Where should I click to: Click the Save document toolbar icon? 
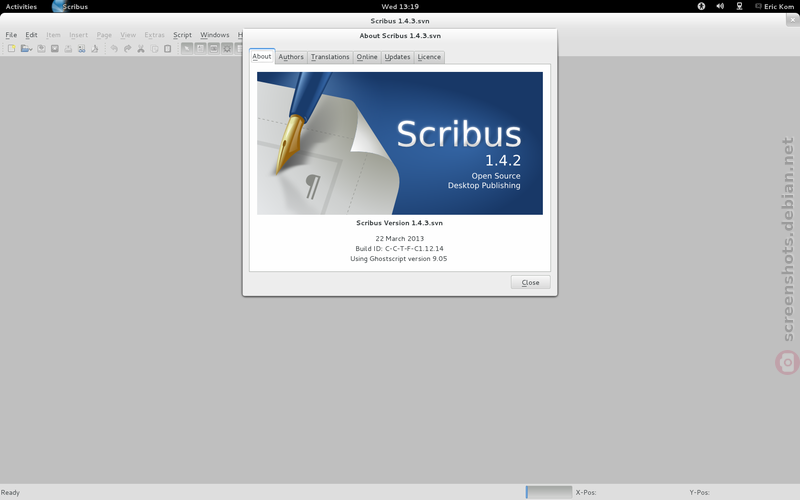point(41,48)
